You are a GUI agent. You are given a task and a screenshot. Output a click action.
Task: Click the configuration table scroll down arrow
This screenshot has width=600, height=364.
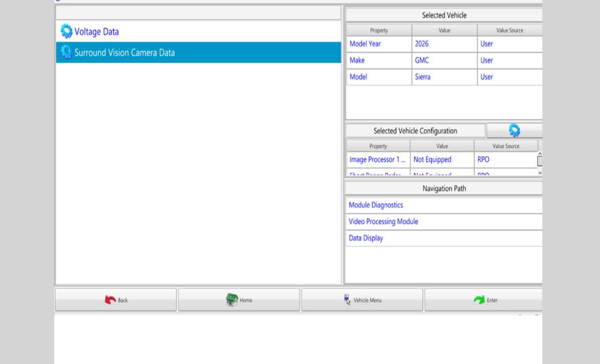click(x=540, y=173)
